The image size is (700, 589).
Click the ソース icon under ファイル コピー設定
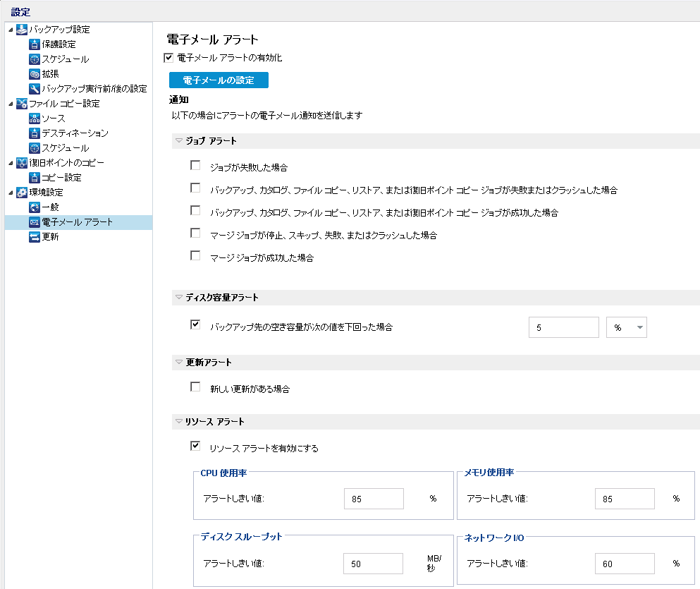click(x=35, y=119)
